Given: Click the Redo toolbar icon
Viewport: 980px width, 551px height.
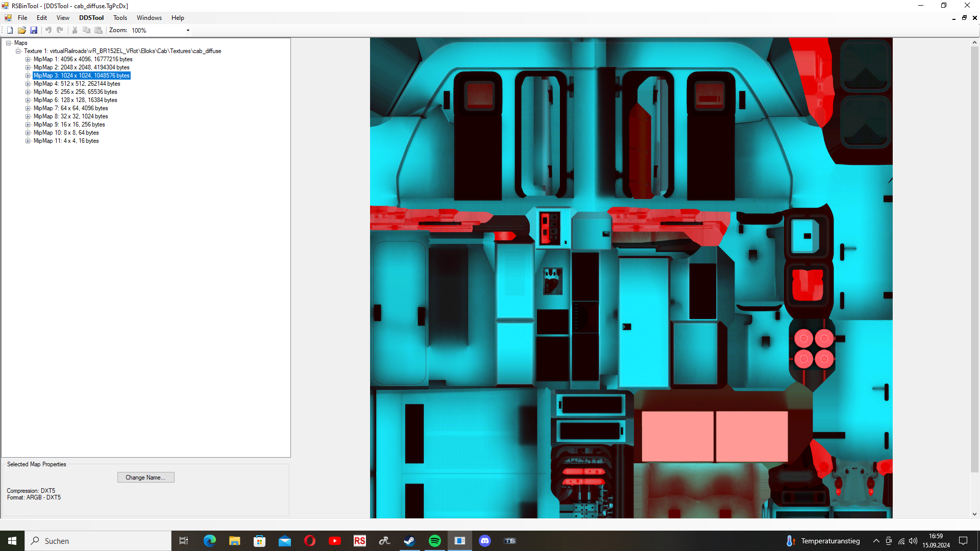Looking at the screenshot, I should 60,30.
